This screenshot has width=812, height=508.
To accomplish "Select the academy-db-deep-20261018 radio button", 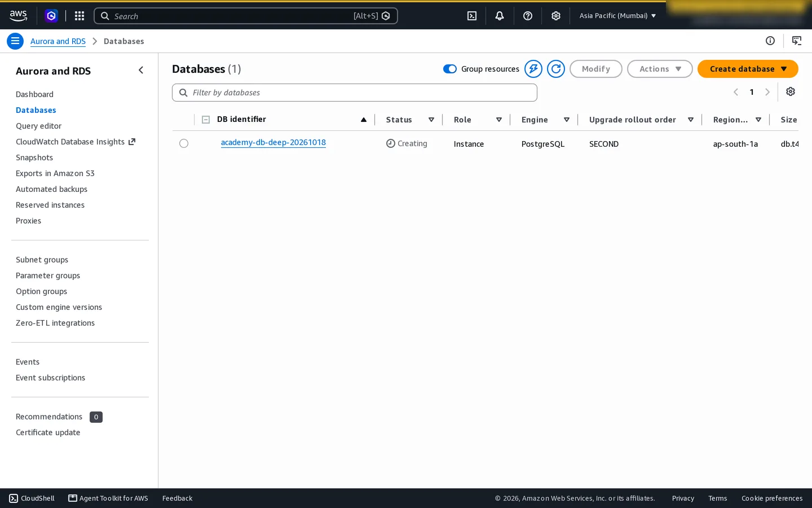I will pyautogui.click(x=184, y=143).
